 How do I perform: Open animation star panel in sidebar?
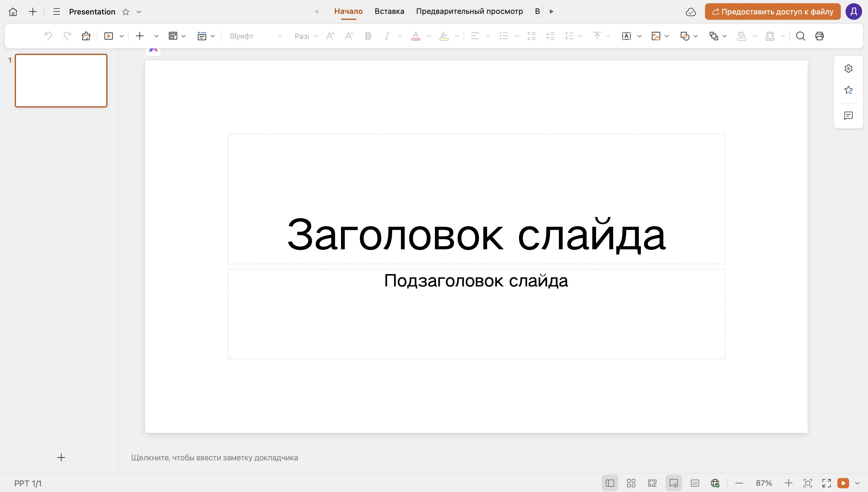[x=849, y=90]
